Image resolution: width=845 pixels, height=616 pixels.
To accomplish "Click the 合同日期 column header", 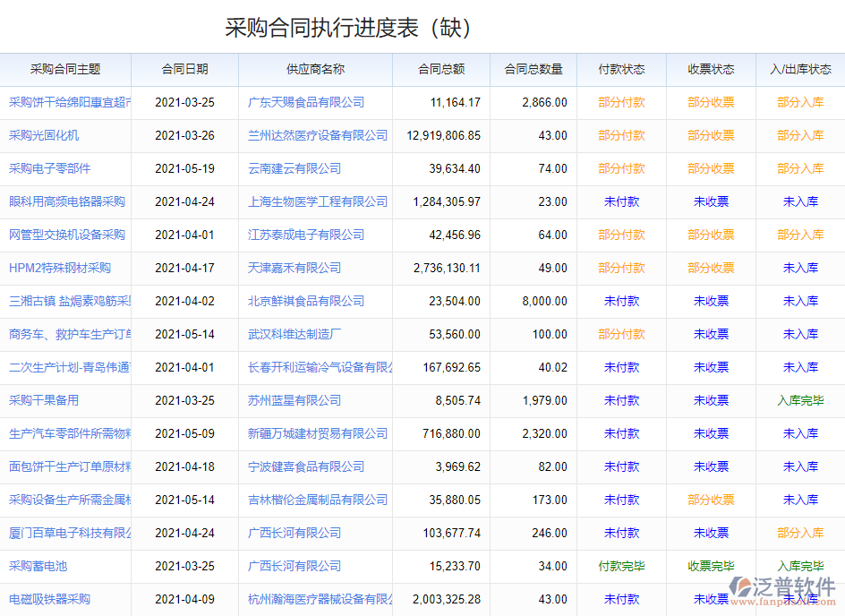I will point(184,69).
